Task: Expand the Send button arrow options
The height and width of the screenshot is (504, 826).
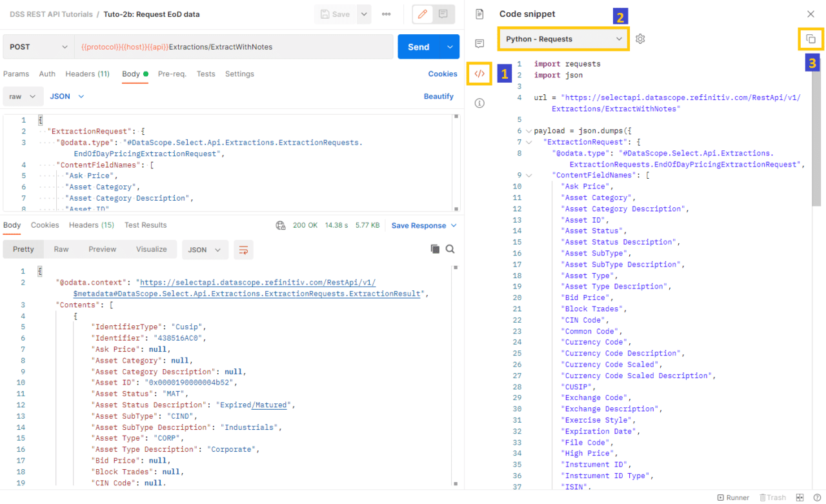Action: pos(450,47)
